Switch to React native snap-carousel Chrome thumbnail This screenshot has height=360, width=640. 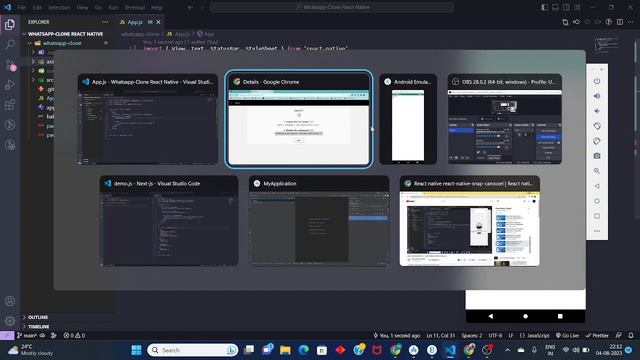(x=469, y=221)
